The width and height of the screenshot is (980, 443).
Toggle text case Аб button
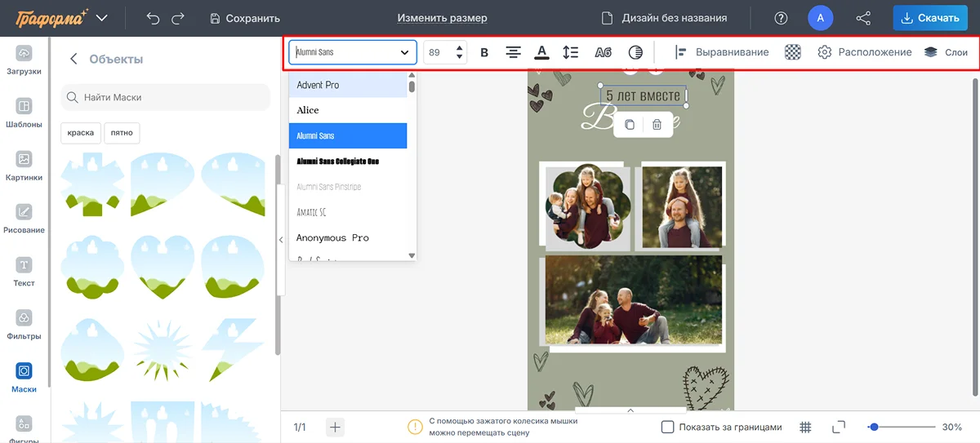[x=603, y=53]
